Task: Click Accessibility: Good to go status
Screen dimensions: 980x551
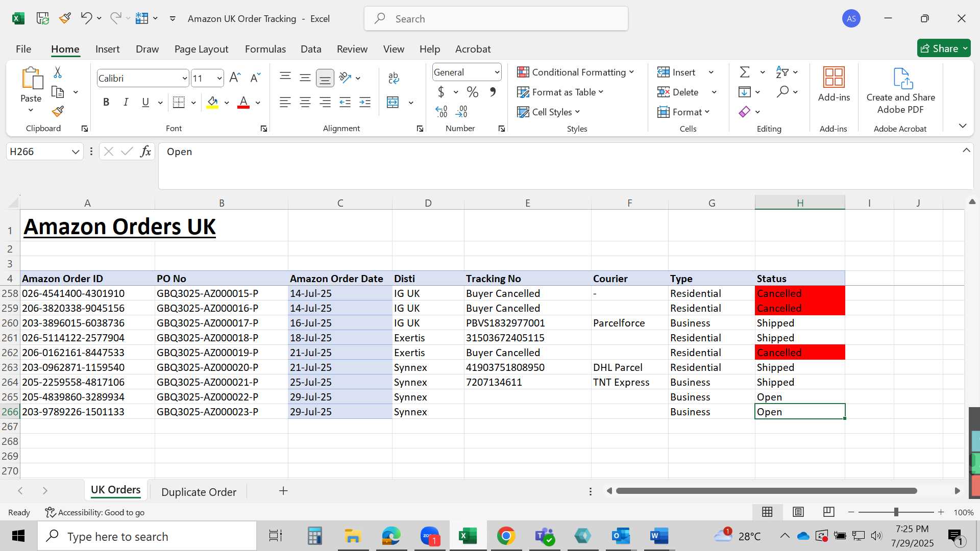Action: [94, 512]
